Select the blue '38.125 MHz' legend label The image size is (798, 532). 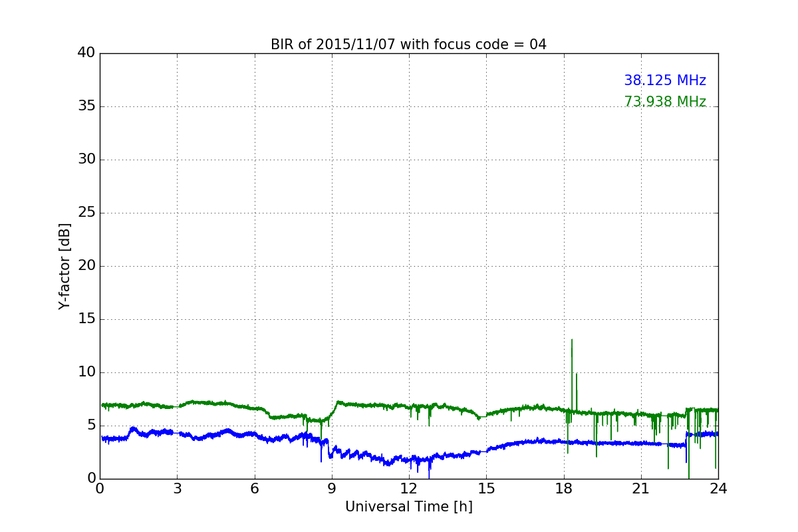click(665, 80)
